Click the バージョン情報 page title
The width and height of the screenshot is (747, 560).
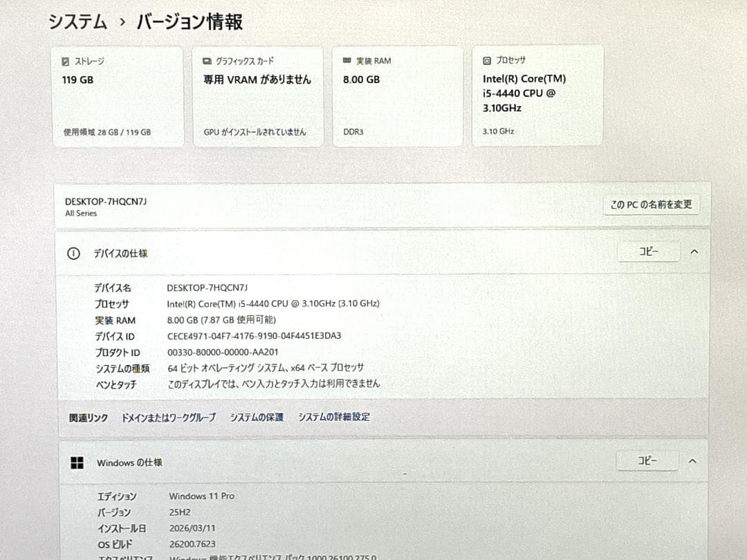tap(190, 22)
